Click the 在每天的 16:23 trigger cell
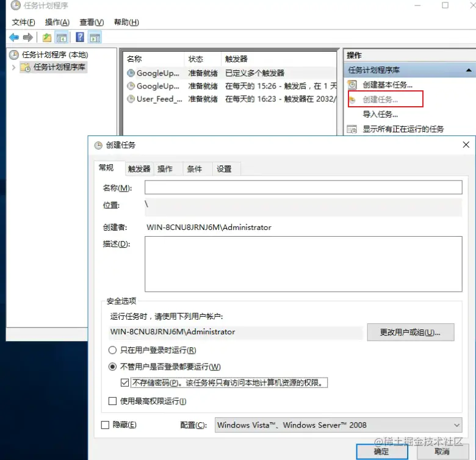The image size is (476, 460). coord(281,99)
